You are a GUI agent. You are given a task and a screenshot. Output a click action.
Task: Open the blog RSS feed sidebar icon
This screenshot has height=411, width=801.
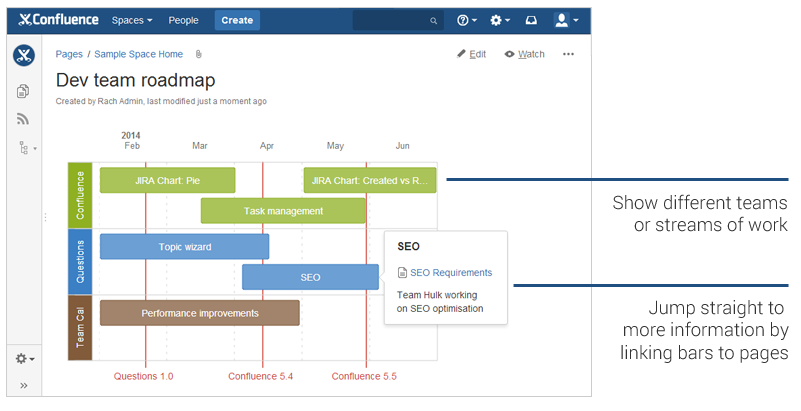tap(23, 119)
